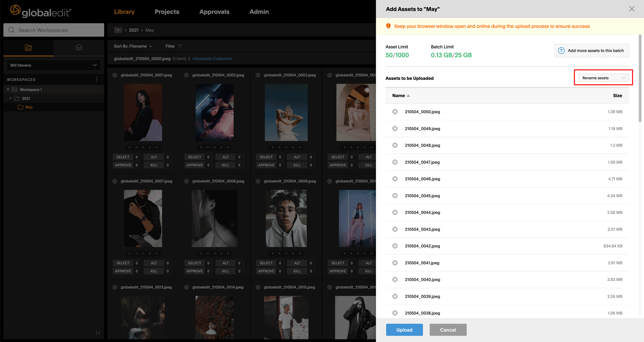
Task: Click the Filter lines icon
Action: click(x=180, y=46)
